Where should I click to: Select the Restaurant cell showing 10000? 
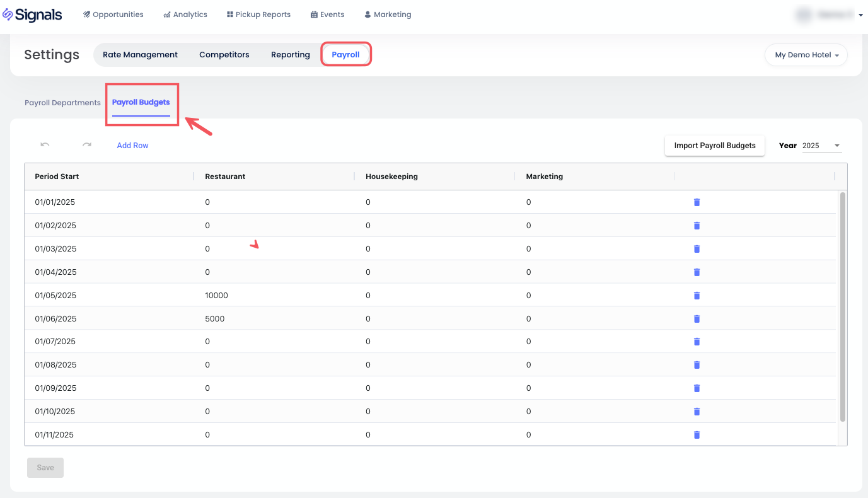217,296
